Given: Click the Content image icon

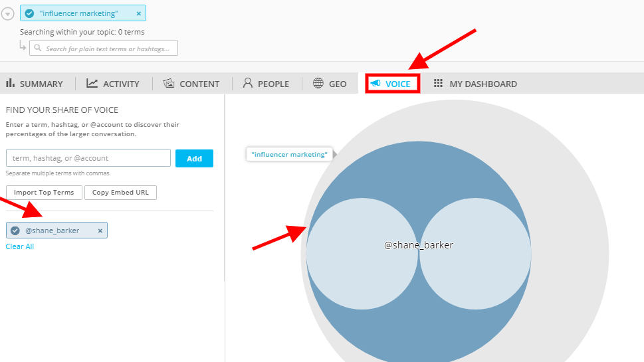Looking at the screenshot, I should (169, 84).
